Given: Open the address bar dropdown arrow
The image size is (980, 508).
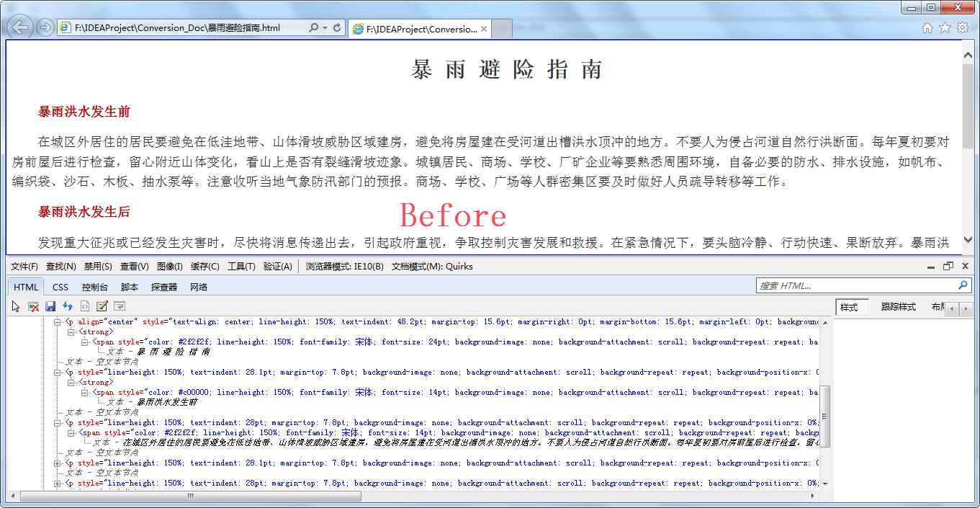Looking at the screenshot, I should click(x=325, y=28).
